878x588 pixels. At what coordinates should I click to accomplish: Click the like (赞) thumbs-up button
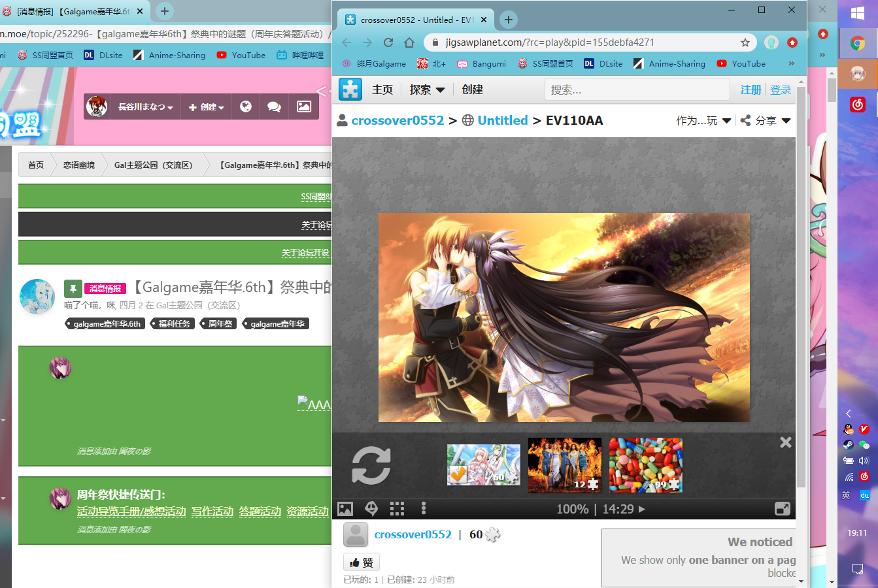coord(362,562)
